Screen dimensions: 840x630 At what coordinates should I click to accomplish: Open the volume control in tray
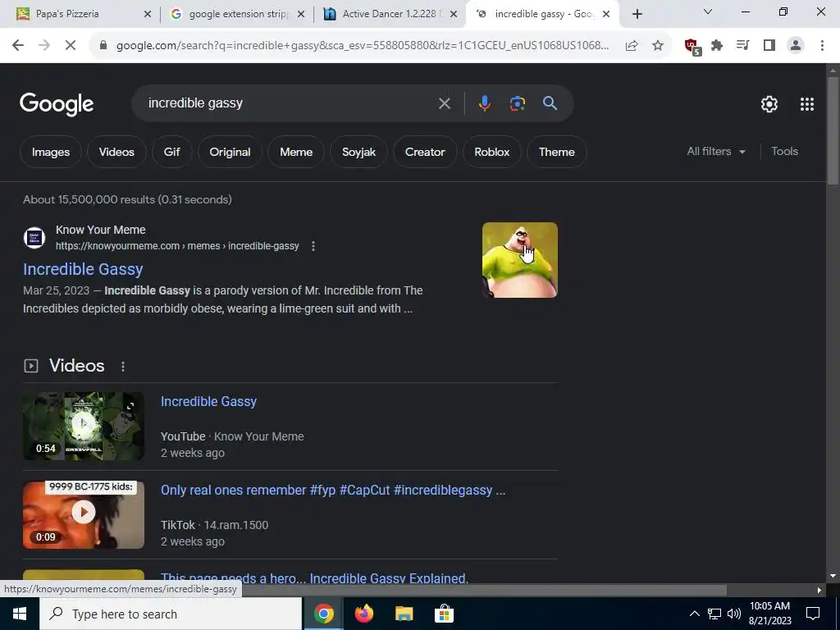coord(734,614)
